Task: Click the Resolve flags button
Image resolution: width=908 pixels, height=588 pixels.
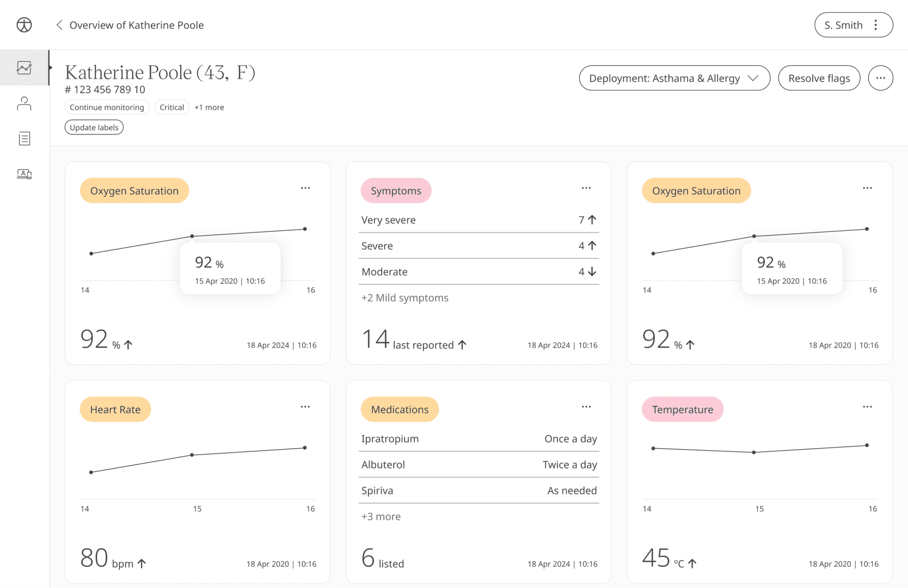Action: click(819, 78)
